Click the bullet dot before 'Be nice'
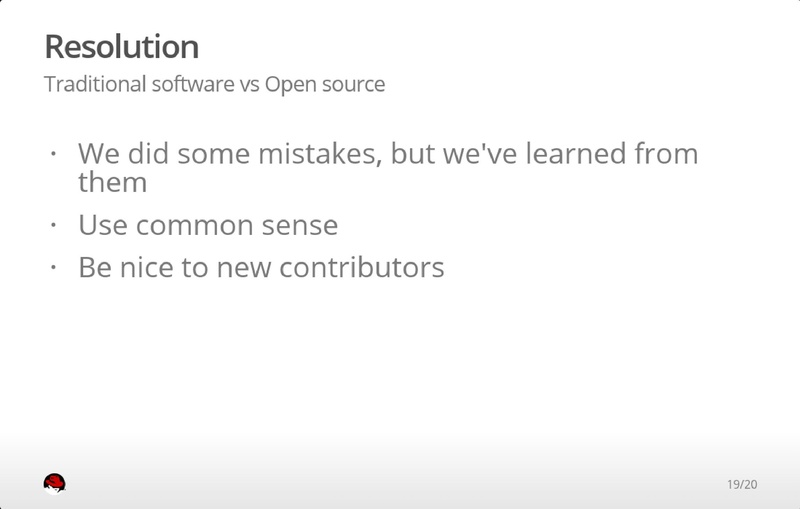The width and height of the screenshot is (800, 509). [54, 269]
